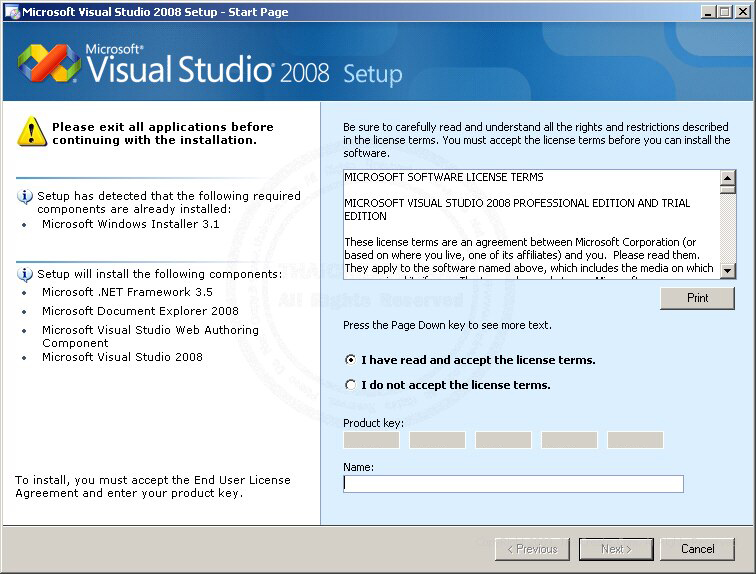Click the third product key box
The image size is (756, 574).
click(x=503, y=440)
